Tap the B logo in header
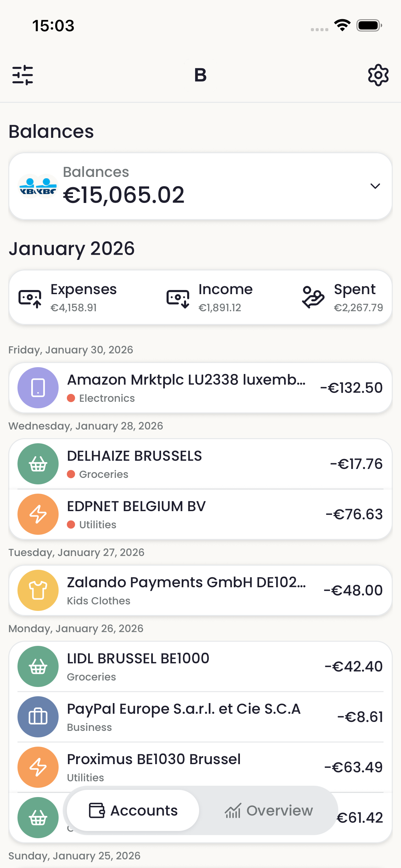401x868 pixels. [200, 75]
